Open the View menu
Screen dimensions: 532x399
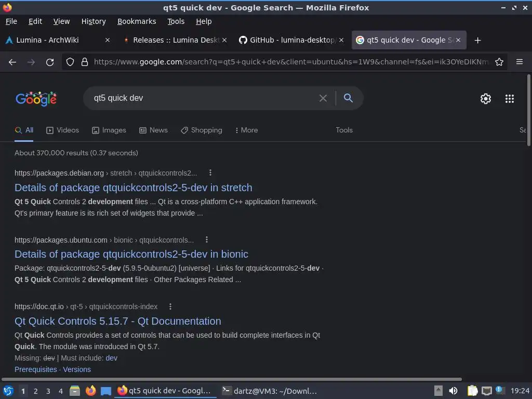coord(61,21)
